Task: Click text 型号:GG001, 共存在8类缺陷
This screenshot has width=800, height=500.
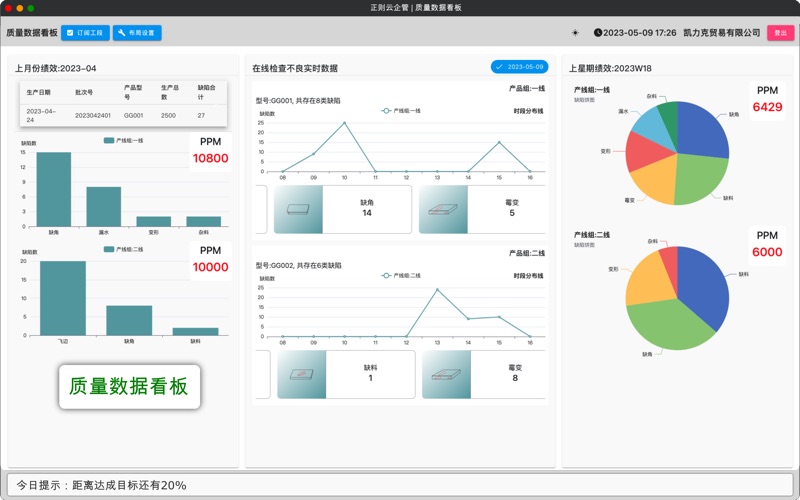Action: (298, 101)
